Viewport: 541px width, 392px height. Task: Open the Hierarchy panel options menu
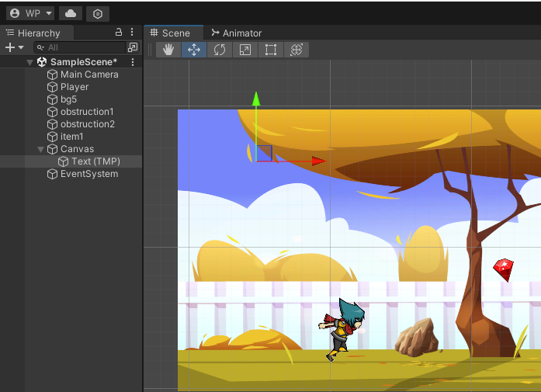click(x=132, y=33)
